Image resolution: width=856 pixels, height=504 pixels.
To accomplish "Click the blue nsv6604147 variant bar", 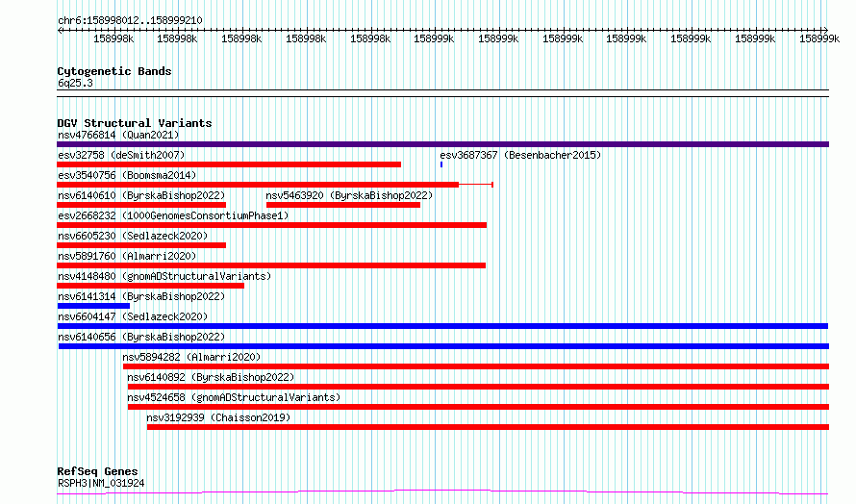I will (x=442, y=326).
